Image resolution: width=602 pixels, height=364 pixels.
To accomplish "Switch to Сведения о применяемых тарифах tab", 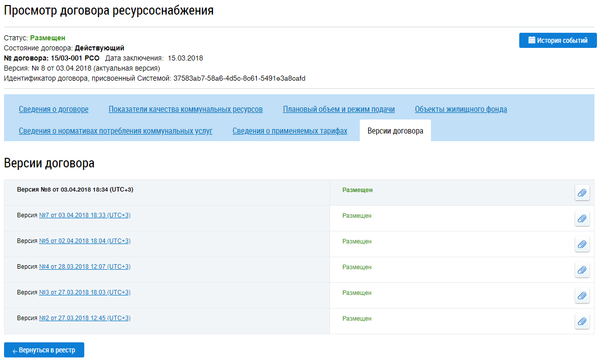I will tap(290, 131).
